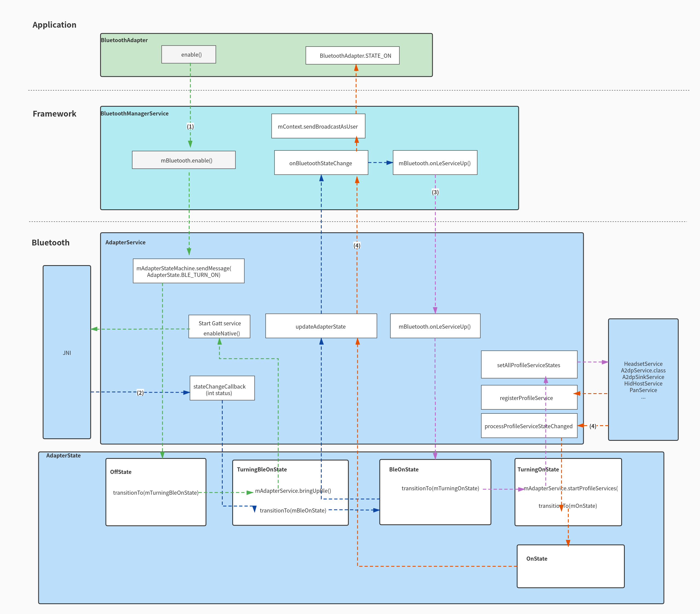Select the JNI block
The width and height of the screenshot is (700, 614).
[x=66, y=352]
